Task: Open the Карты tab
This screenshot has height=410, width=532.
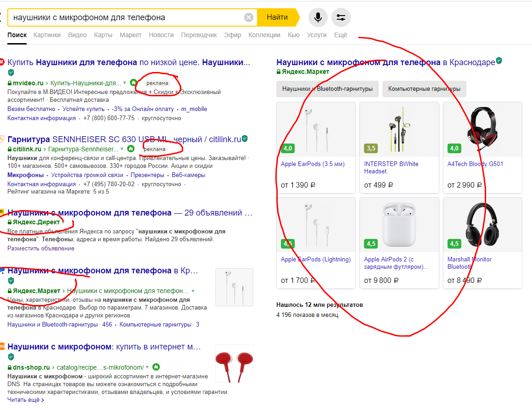Action: [x=103, y=35]
